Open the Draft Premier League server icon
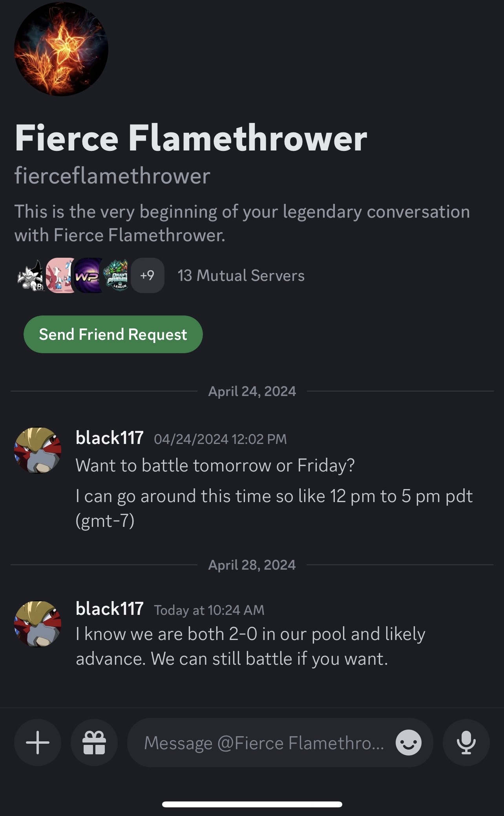 117,275
